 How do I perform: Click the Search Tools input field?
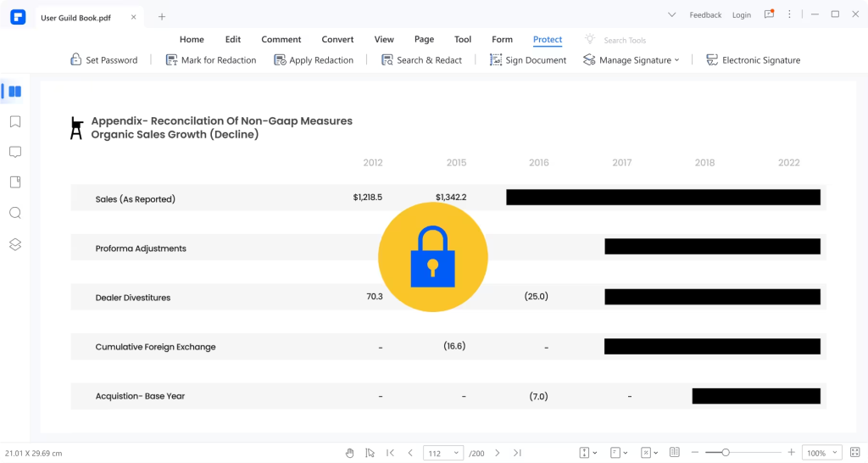(625, 40)
